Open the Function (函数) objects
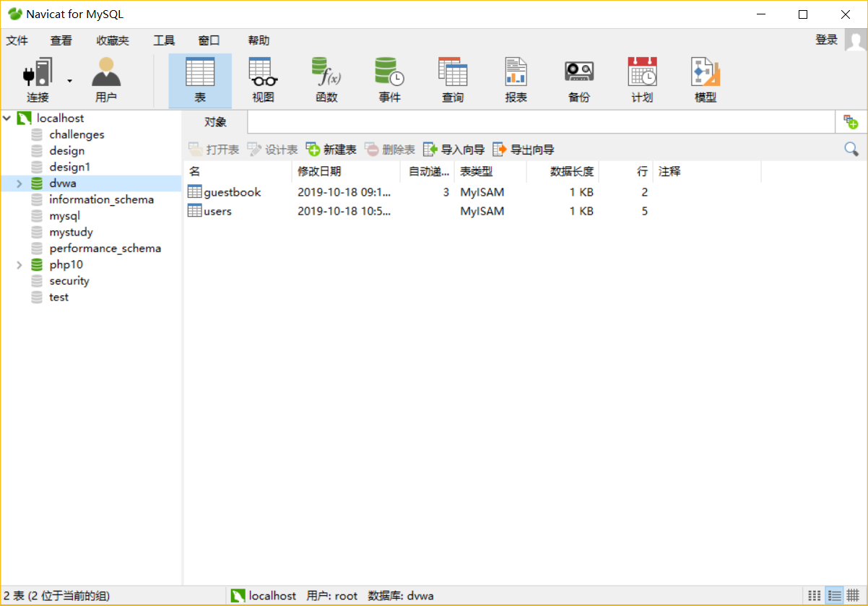Image resolution: width=868 pixels, height=606 pixels. (326, 79)
